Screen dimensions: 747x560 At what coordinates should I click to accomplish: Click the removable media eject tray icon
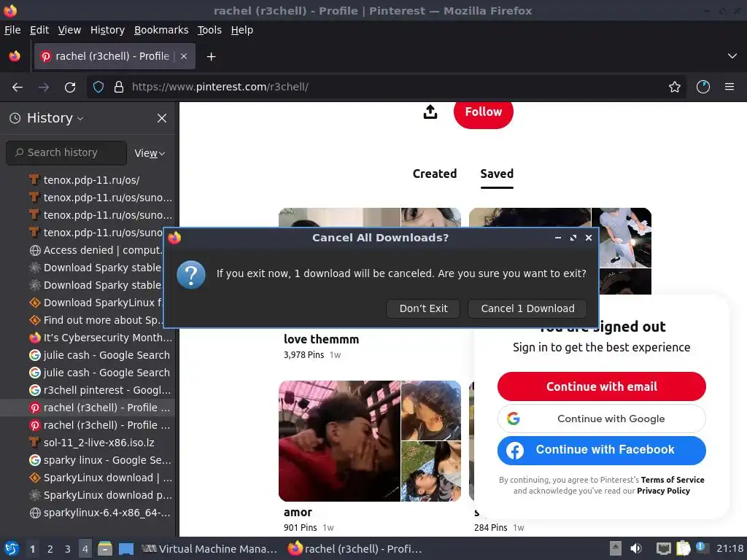pos(616,549)
